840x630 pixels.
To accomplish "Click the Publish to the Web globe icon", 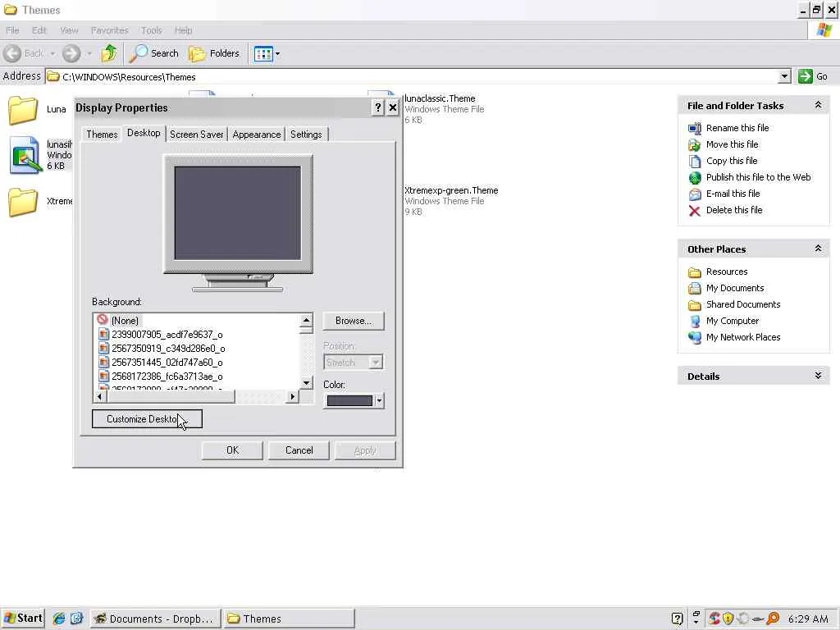I will tap(694, 177).
